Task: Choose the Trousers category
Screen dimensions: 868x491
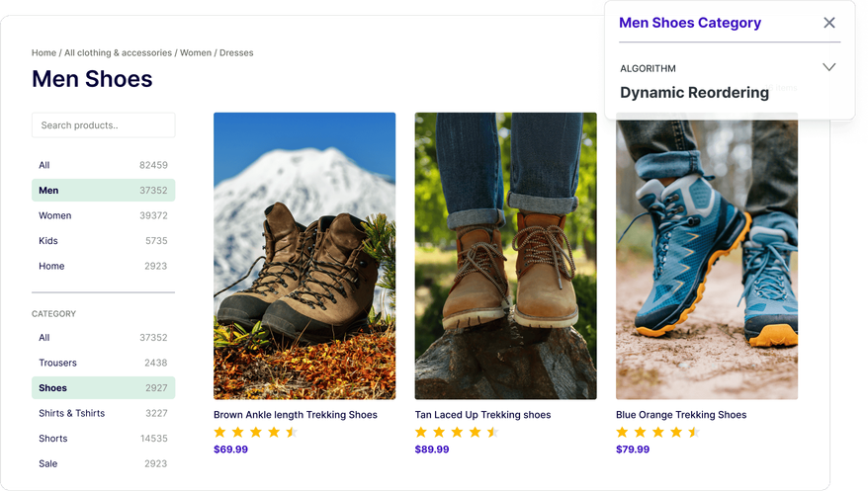Action: (104, 363)
